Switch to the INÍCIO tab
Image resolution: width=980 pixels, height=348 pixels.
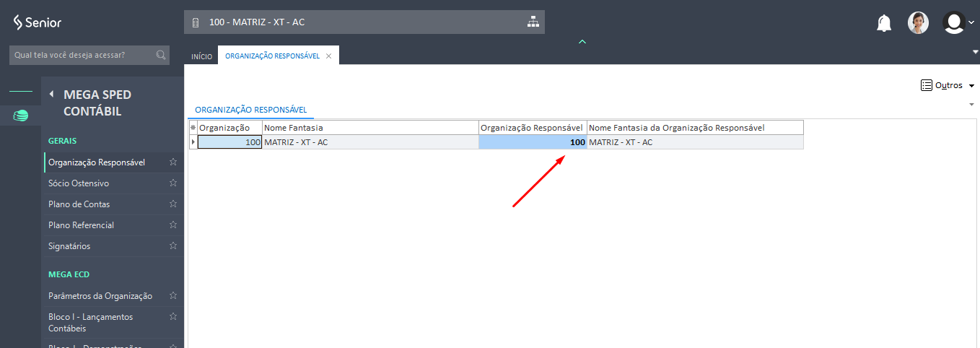[201, 56]
